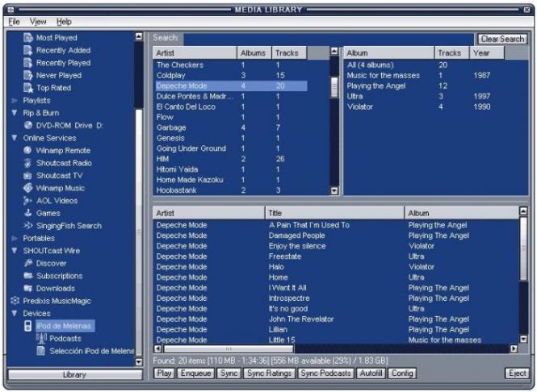Collapse the Devices tree node
Image resolution: width=537 pixels, height=392 pixels.
pyautogui.click(x=15, y=313)
